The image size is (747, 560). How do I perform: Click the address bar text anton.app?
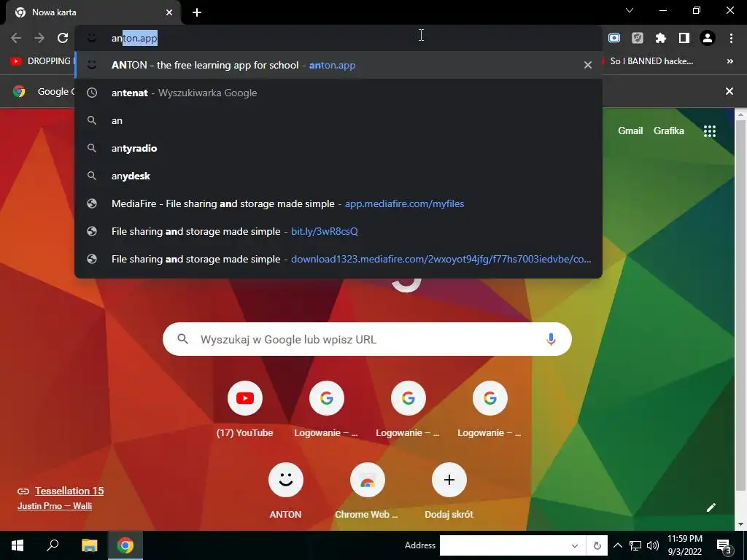pos(134,38)
